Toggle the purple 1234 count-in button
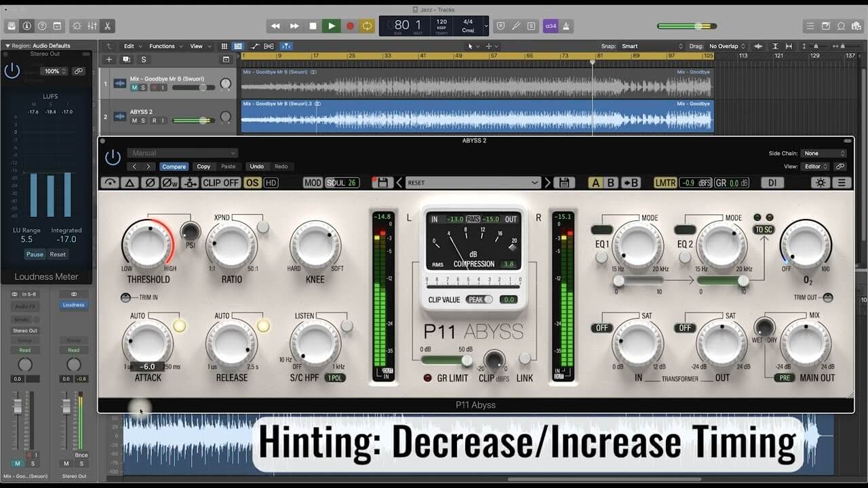The width and height of the screenshot is (868, 488). 551,26
